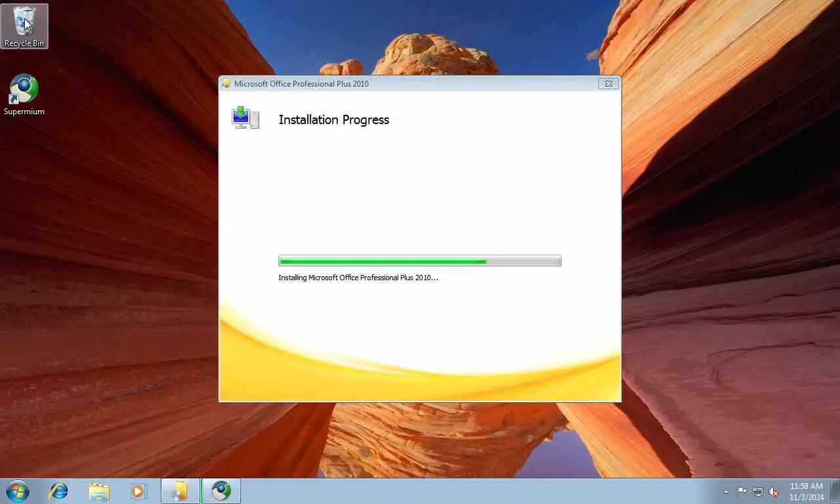This screenshot has width=840, height=504.
Task: Launch Internet Explorer from taskbar
Action: pyautogui.click(x=59, y=491)
